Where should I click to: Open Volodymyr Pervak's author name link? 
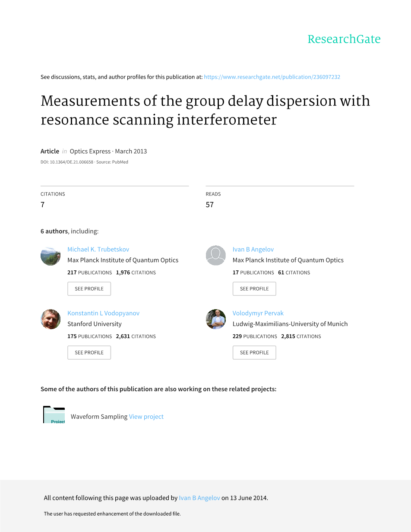click(x=258, y=313)
